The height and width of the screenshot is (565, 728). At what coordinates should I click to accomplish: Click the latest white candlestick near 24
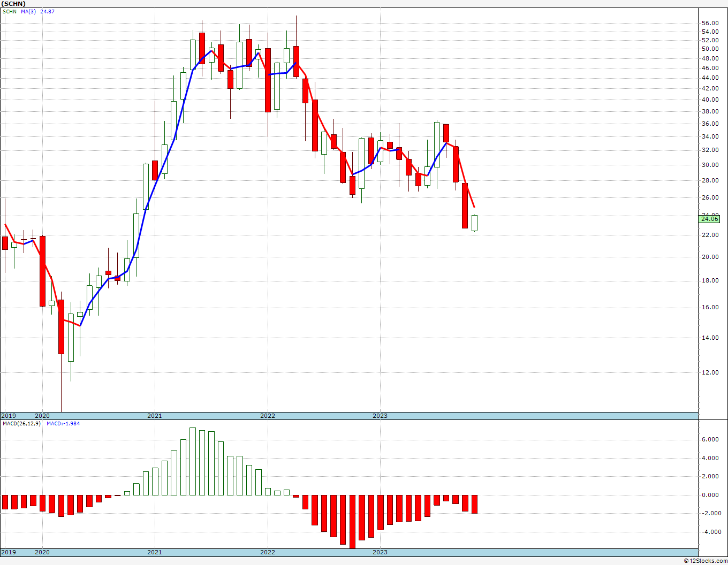coord(474,223)
